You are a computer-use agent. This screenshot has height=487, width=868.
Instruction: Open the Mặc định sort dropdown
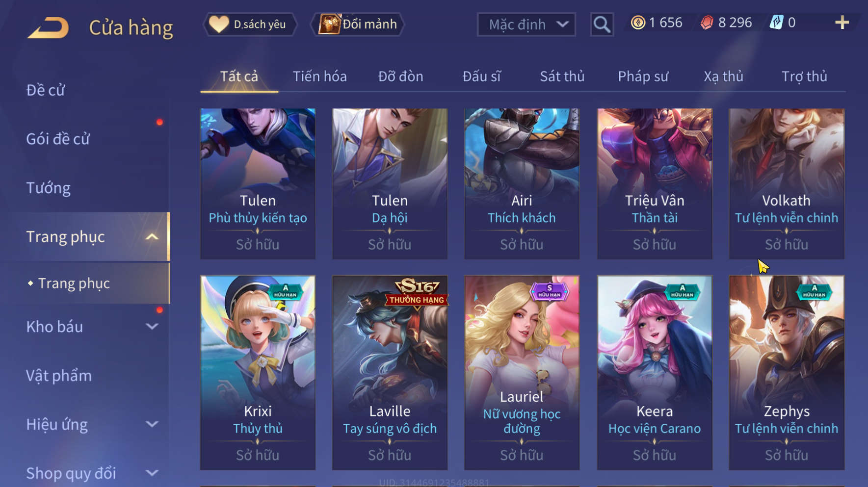[x=526, y=25]
